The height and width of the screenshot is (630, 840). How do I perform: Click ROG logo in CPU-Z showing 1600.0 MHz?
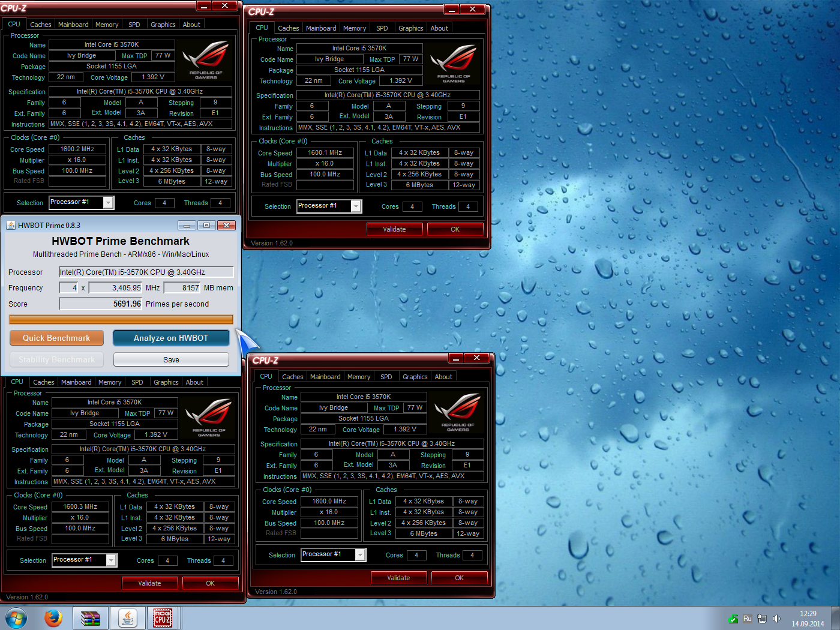coord(458,412)
